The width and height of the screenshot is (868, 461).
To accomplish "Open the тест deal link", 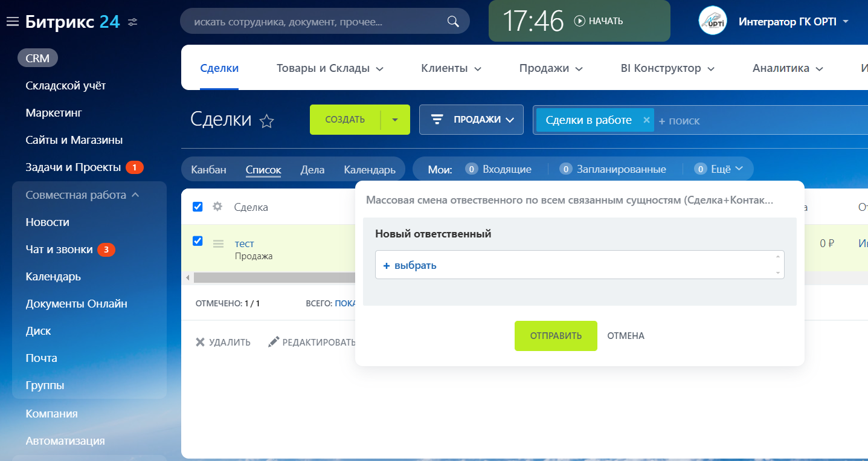I will pos(244,243).
